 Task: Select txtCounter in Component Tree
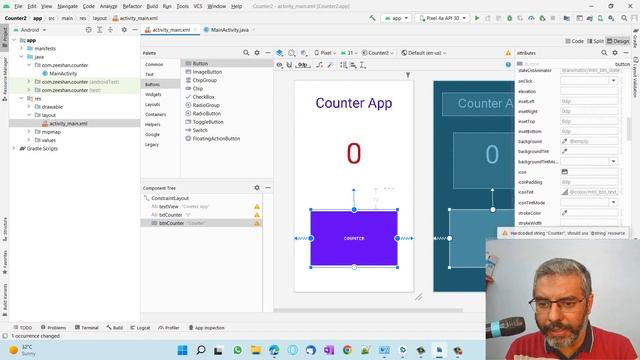tap(171, 215)
